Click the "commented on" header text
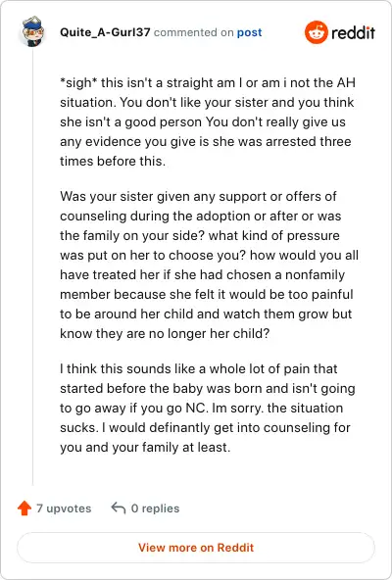392x580 pixels. pos(193,32)
